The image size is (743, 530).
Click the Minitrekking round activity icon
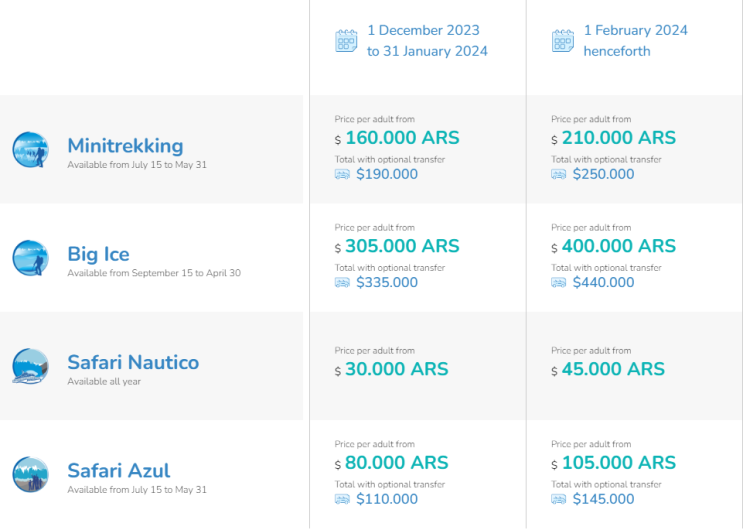coord(30,150)
